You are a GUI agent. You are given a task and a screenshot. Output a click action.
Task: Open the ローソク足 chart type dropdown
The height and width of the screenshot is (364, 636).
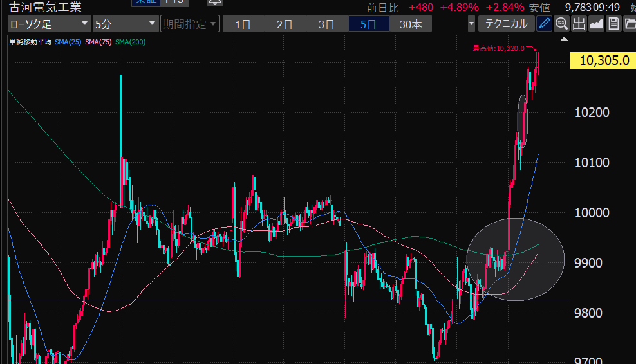click(x=49, y=24)
